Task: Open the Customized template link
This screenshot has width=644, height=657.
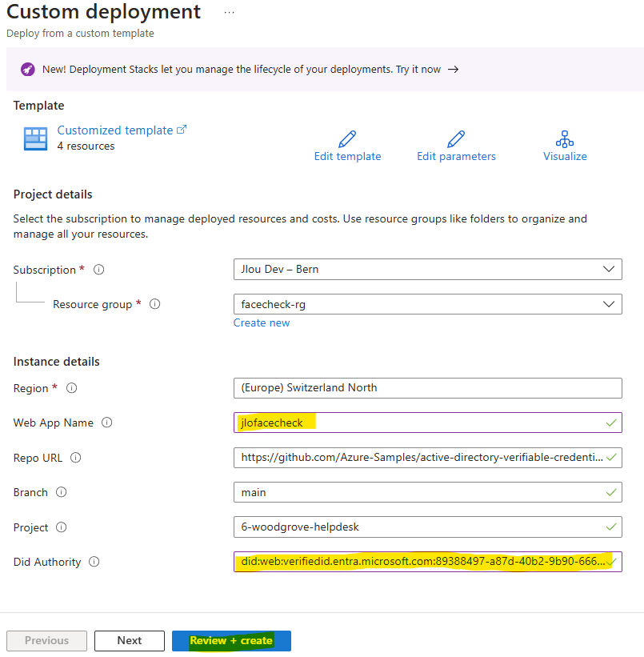Action: (x=122, y=130)
